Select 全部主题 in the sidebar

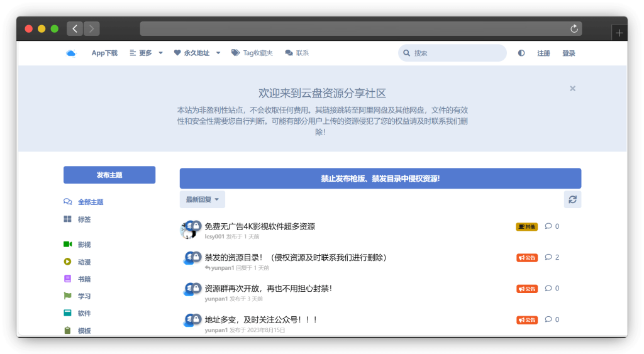(x=84, y=202)
